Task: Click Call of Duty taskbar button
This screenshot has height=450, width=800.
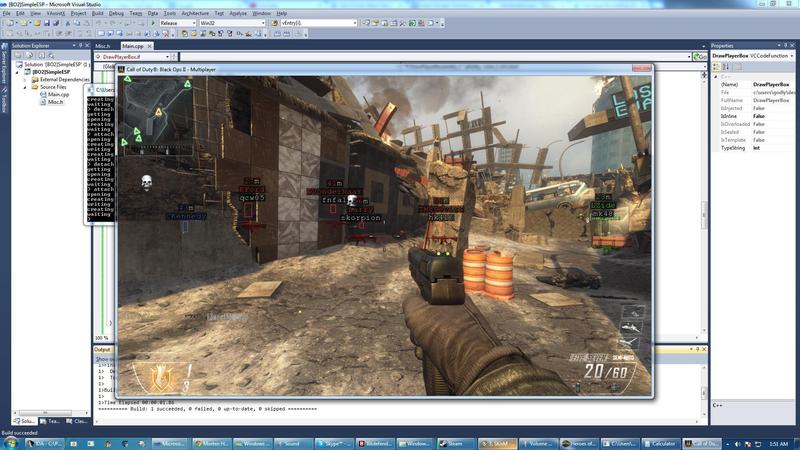Action: tap(702, 444)
